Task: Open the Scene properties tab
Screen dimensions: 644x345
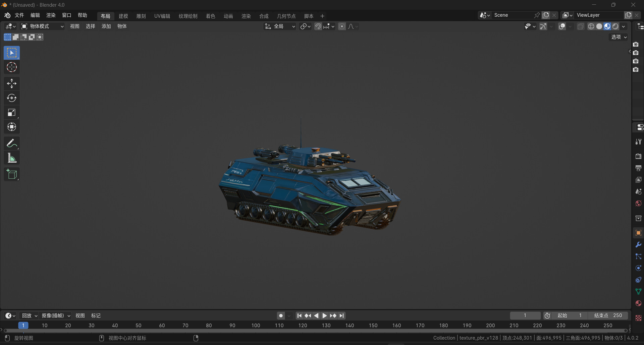Action: pos(638,191)
